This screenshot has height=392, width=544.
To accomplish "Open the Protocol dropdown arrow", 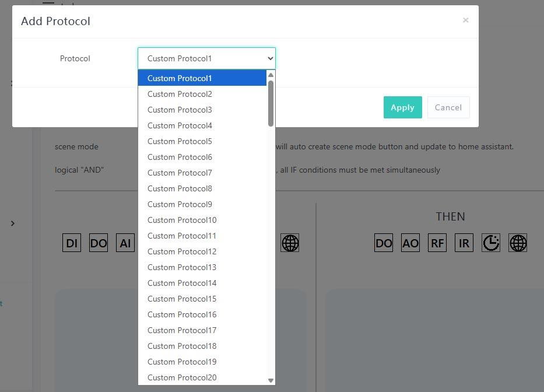I will point(269,58).
